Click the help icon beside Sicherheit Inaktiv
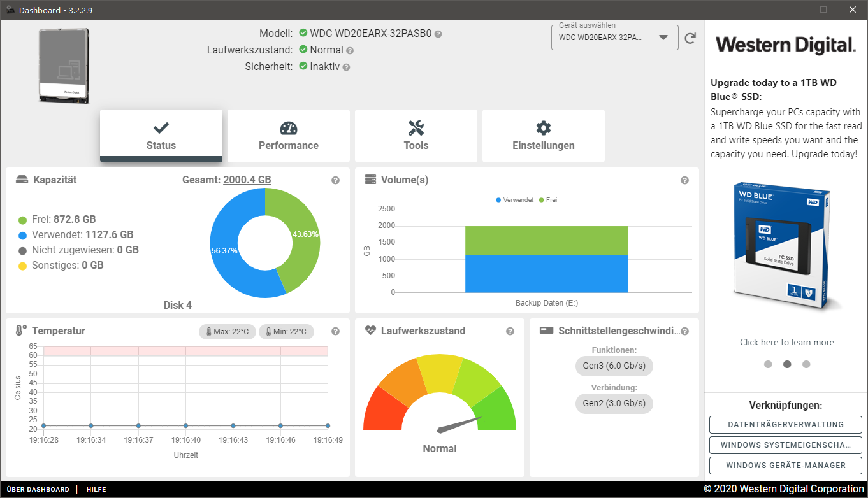This screenshot has height=498, width=868. (346, 67)
